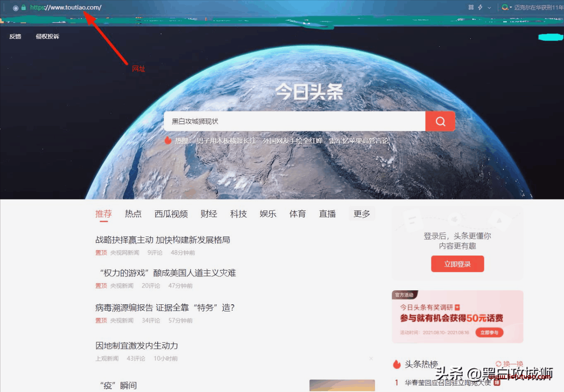Open article “权力的游戏”酿成美国人道主义灾难
The height and width of the screenshot is (392, 564).
pyautogui.click(x=166, y=273)
